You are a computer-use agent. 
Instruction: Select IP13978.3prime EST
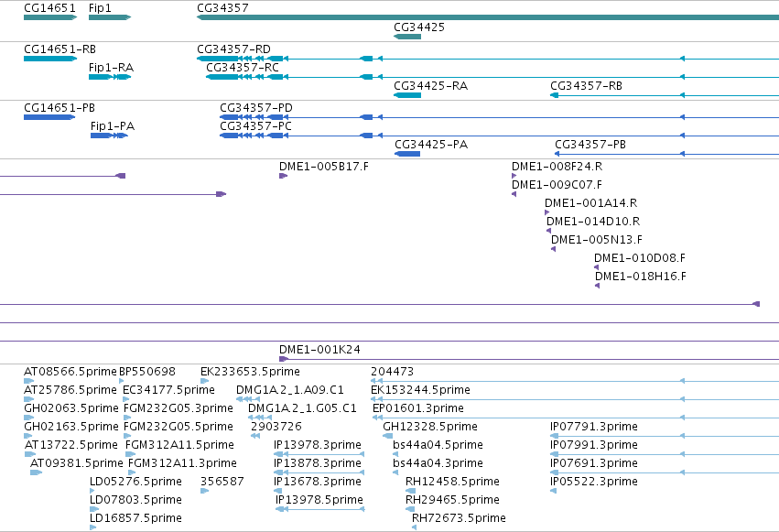[x=319, y=454]
